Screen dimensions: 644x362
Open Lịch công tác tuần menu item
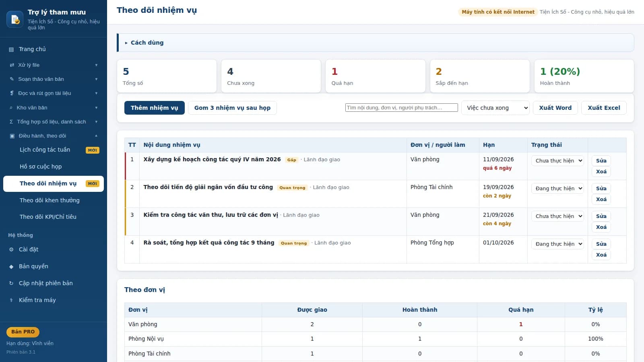[x=54, y=150]
